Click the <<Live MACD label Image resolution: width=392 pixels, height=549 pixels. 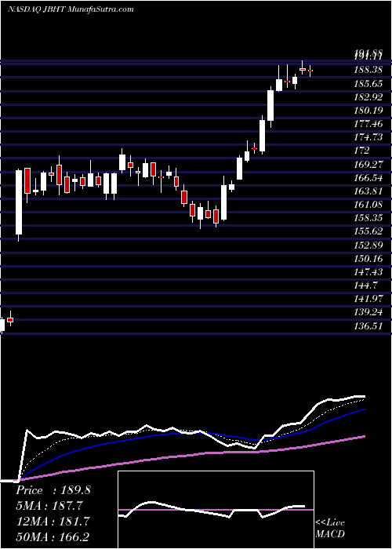pos(330,529)
